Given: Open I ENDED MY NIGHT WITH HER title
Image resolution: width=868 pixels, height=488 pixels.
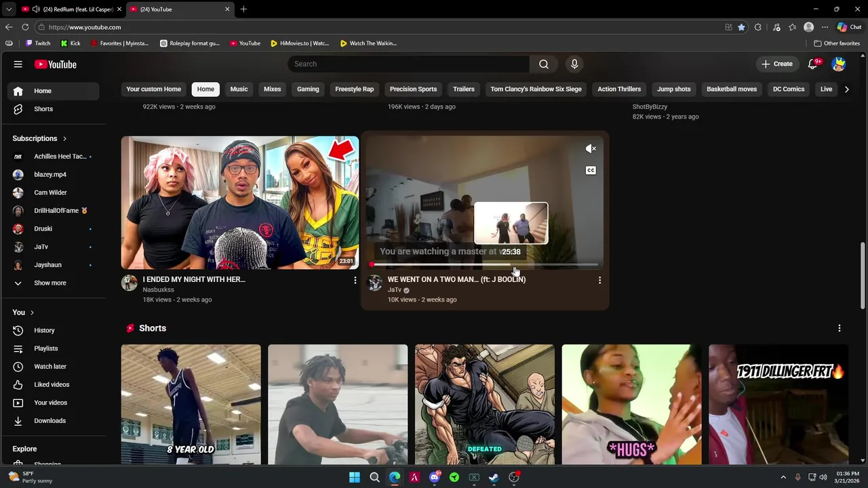Looking at the screenshot, I should click(x=194, y=279).
